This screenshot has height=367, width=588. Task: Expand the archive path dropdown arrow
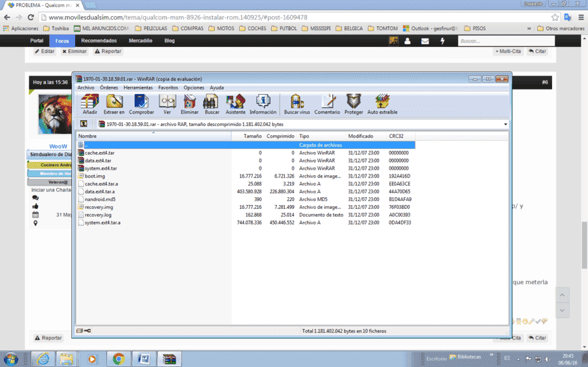[505, 124]
